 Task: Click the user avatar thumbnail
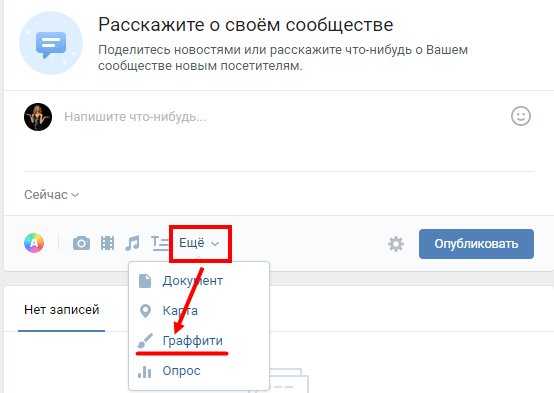tap(38, 117)
